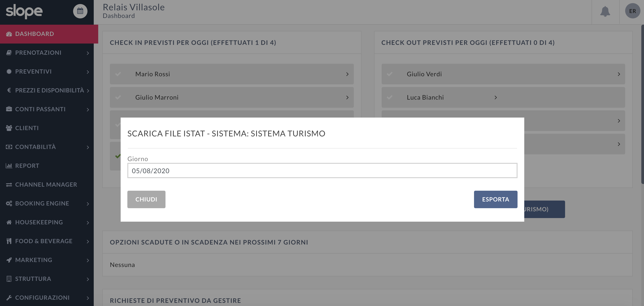Click the Channel Manager arrows icon
The height and width of the screenshot is (306, 644).
(x=9, y=185)
